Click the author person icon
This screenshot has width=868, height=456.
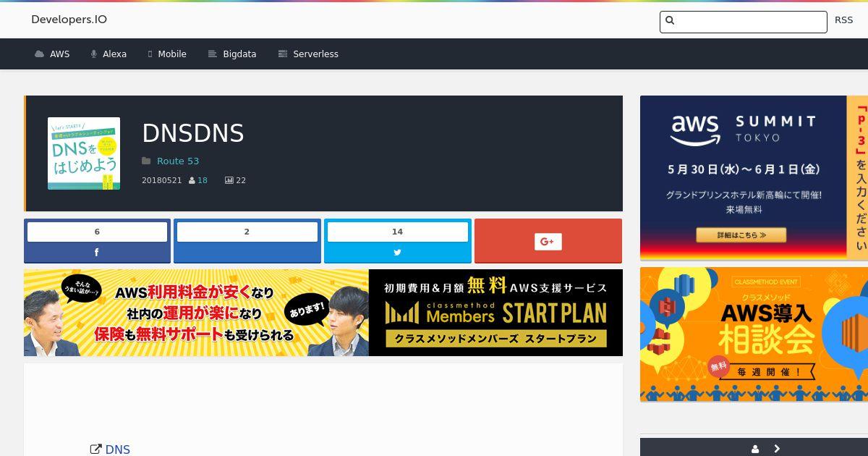[x=192, y=180]
